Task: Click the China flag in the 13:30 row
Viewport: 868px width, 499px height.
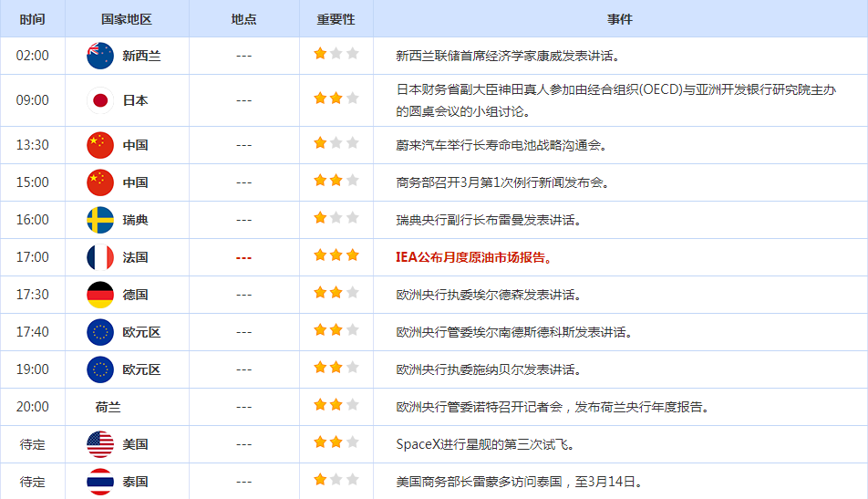Action: [100, 145]
